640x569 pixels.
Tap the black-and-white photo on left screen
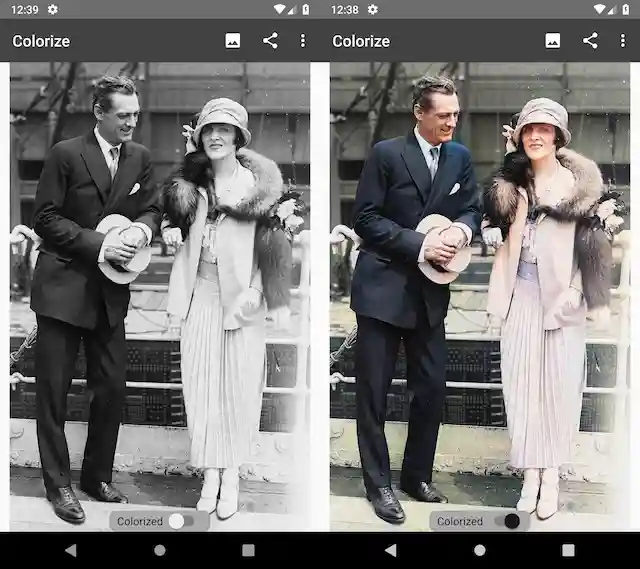coord(160,296)
